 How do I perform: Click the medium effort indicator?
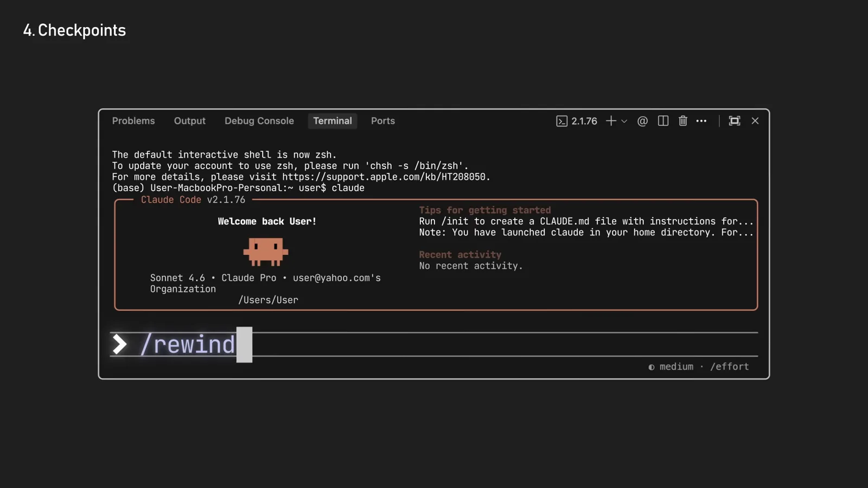click(x=671, y=367)
